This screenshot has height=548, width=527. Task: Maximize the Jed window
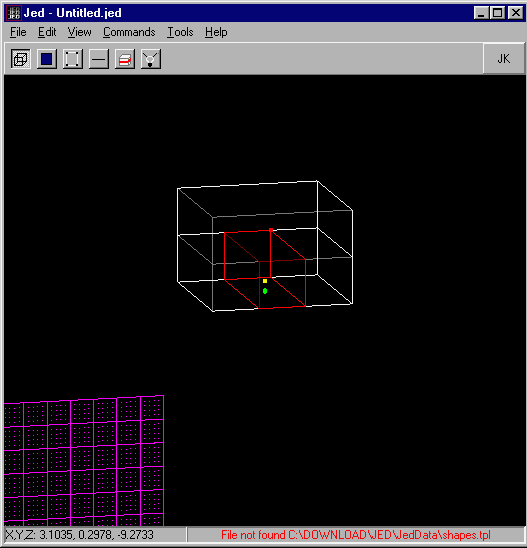498,13
